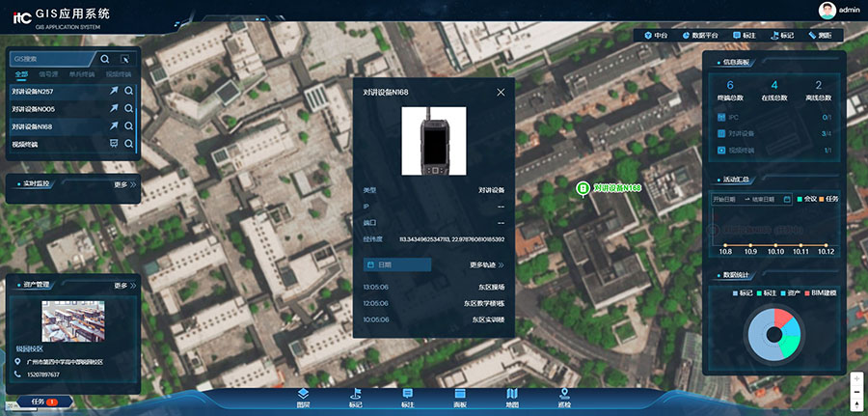This screenshot has width=868, height=416.
Task: Toggle the 任务 legend in 活动汇总
Action: pyautogui.click(x=828, y=199)
